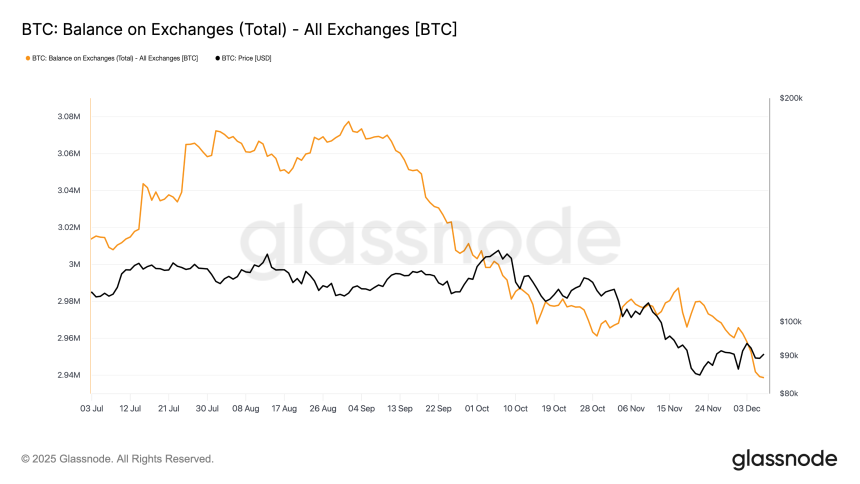Click the 3.08M left axis label

coord(67,116)
